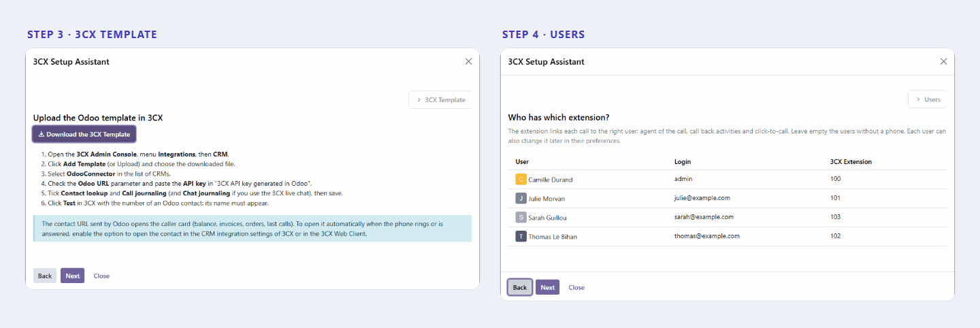
Task: Click the User column header
Action: tap(523, 162)
